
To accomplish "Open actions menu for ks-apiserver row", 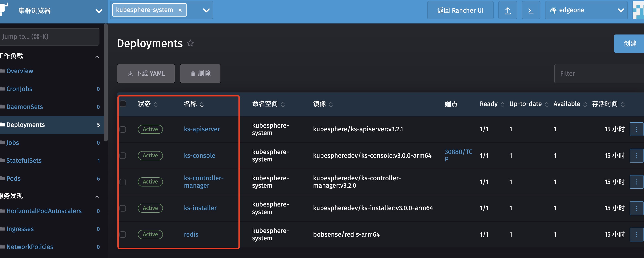I will pos(636,129).
